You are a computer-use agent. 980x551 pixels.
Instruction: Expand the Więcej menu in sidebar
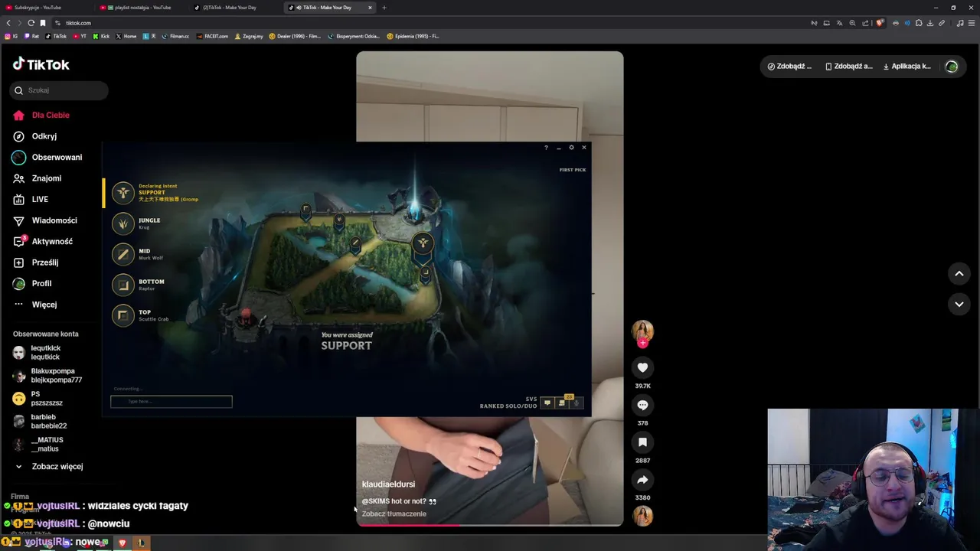click(x=35, y=305)
